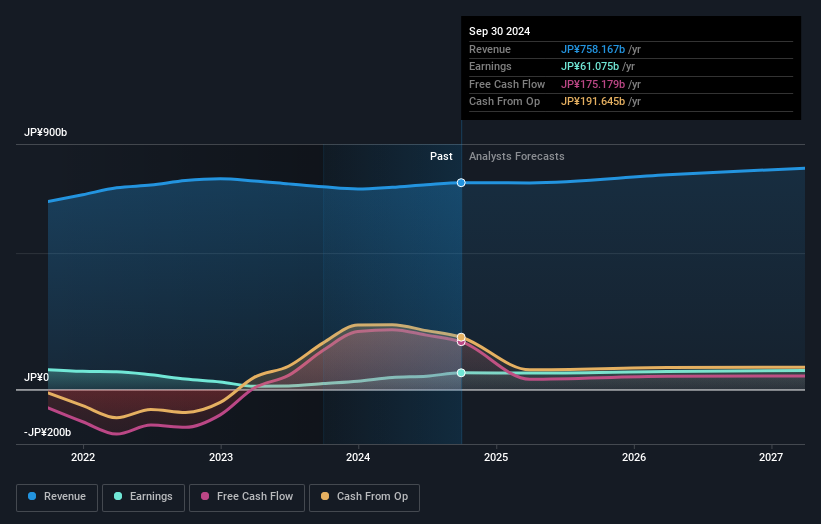Click the JP¥191.645b cash from op value
The width and height of the screenshot is (821, 524).
point(593,102)
